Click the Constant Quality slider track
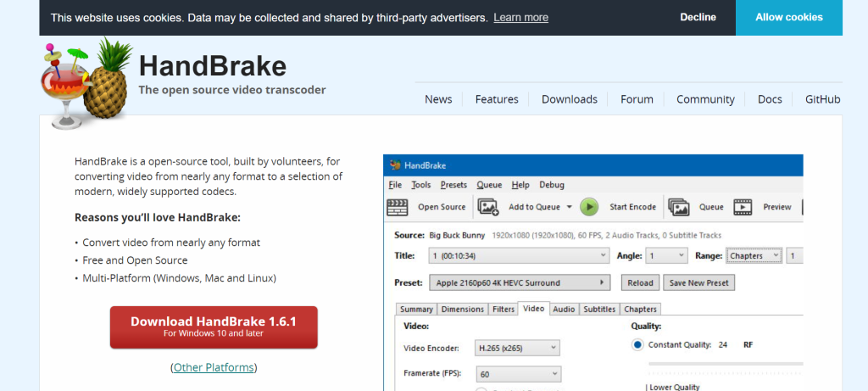 [x=726, y=364]
